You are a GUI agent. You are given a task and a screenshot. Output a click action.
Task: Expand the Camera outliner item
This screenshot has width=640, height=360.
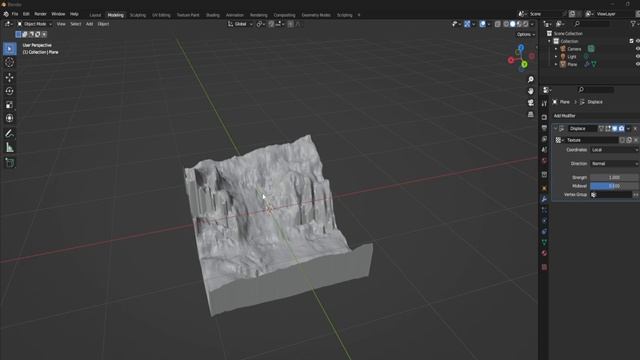(x=556, y=49)
